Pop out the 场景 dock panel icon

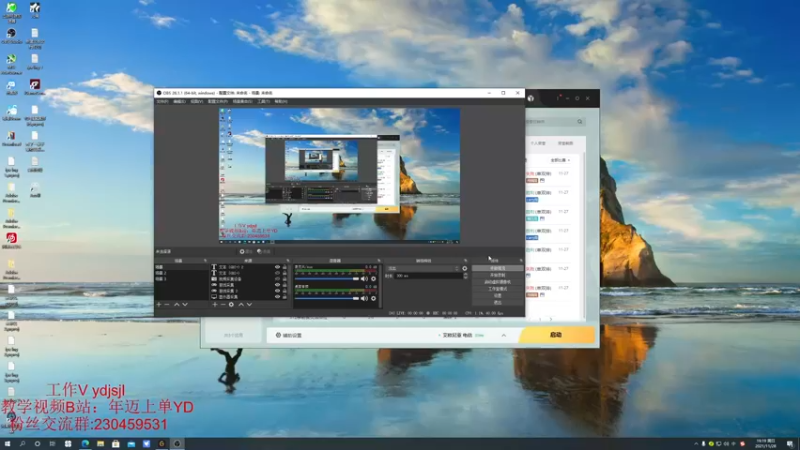tap(205, 261)
